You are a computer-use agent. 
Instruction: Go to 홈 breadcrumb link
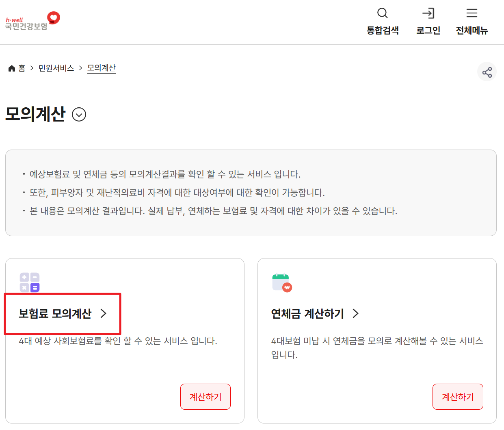pos(22,68)
